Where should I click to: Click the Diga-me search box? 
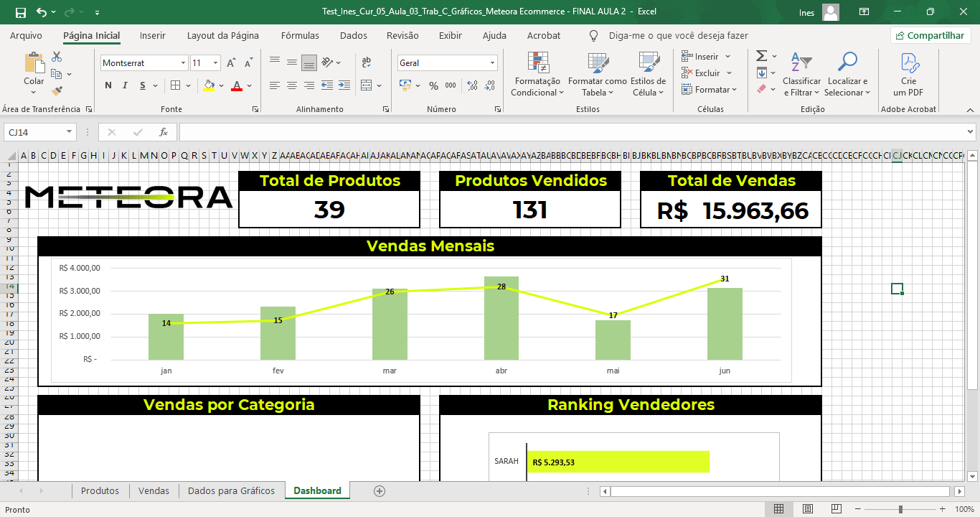tap(678, 35)
